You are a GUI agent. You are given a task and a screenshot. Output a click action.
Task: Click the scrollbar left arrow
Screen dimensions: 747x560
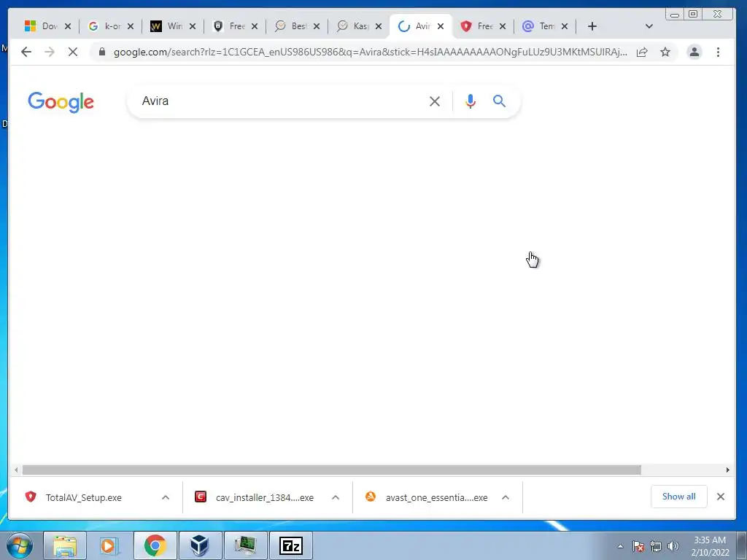pos(16,470)
